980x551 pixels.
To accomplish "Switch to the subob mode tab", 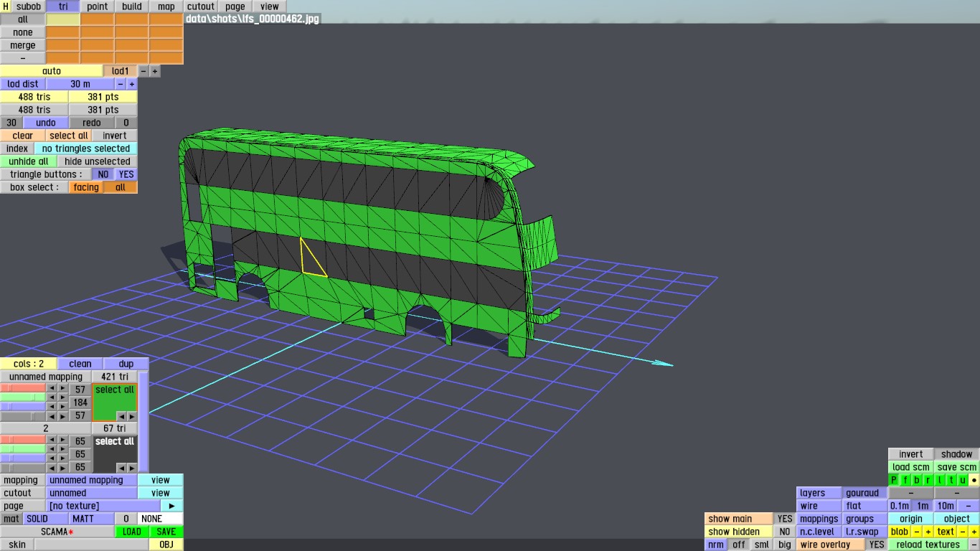I will [29, 6].
